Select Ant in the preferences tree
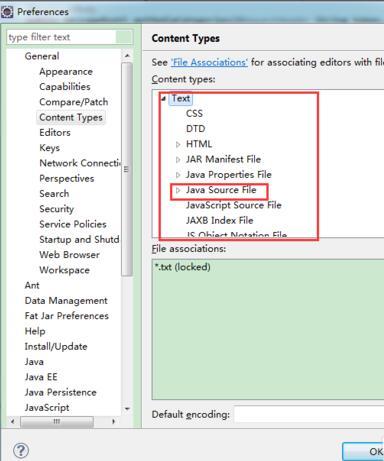This screenshot has height=461, width=384. [32, 285]
